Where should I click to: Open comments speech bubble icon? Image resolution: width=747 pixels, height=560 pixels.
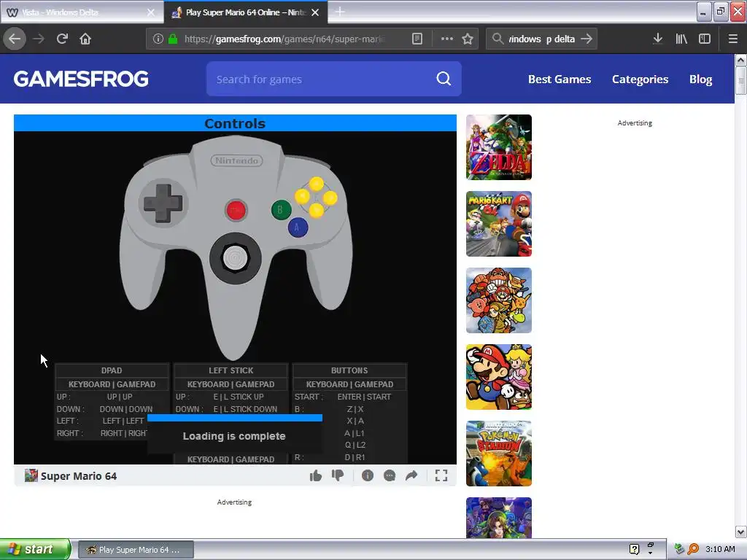(390, 475)
